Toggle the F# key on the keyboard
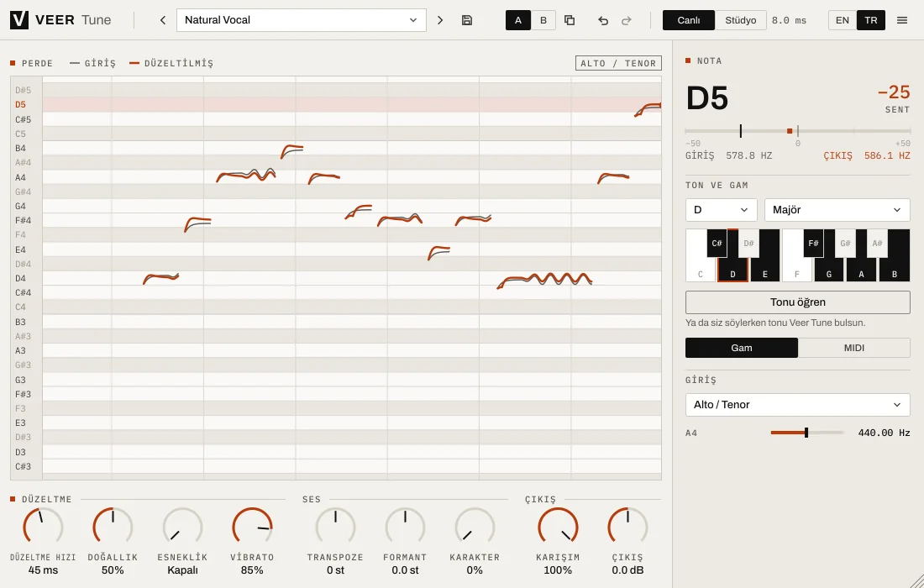 pyautogui.click(x=813, y=244)
